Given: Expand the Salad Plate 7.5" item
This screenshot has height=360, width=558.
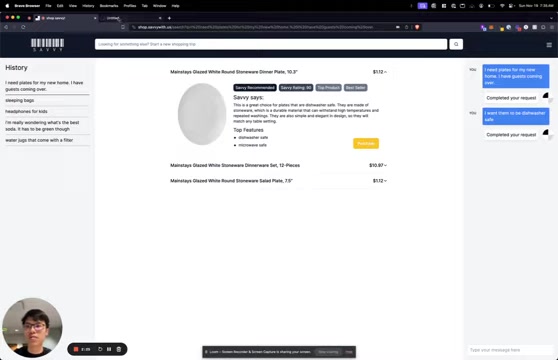Looking at the screenshot, I should point(385,181).
